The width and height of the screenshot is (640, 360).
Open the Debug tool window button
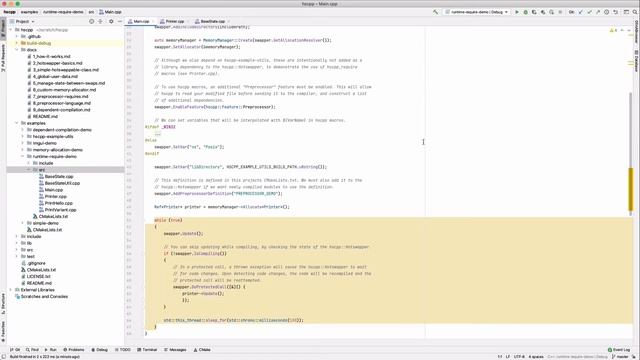tap(100, 350)
